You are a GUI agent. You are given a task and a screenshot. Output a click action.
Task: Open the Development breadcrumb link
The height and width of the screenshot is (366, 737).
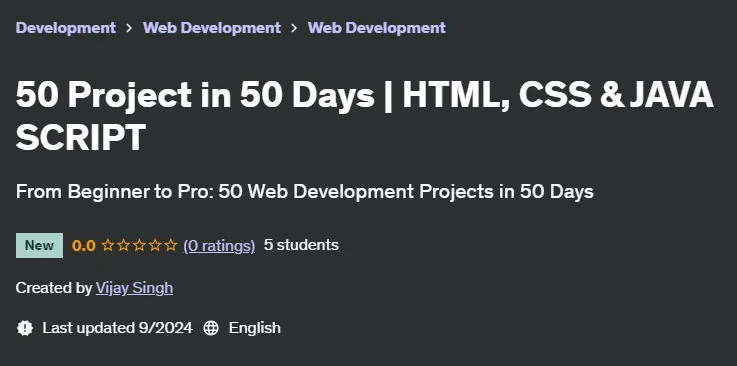click(x=66, y=28)
